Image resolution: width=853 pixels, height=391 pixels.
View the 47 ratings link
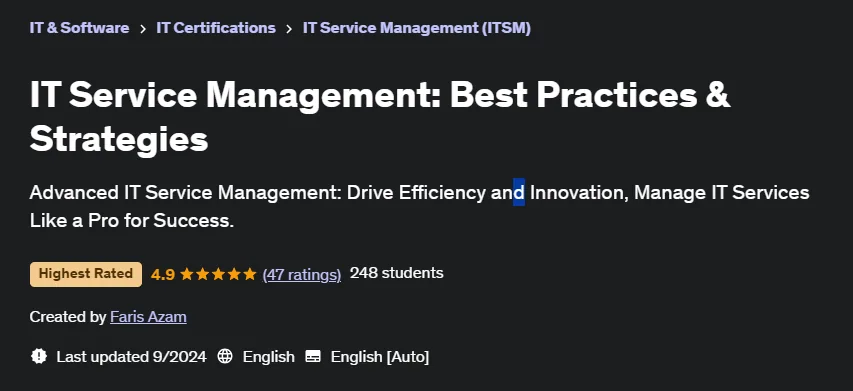pyautogui.click(x=302, y=275)
